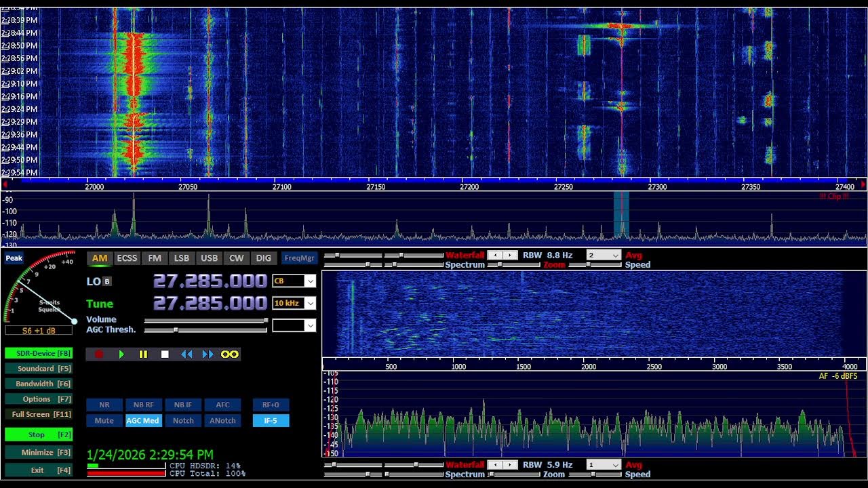868x488 pixels.
Task: Adjust the lower AF Zoom slider
Action: [513, 474]
